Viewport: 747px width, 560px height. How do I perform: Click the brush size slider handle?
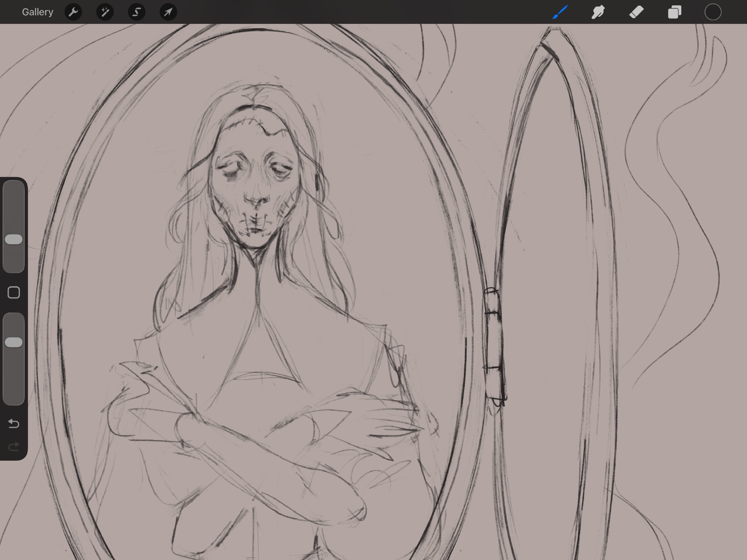click(x=14, y=239)
